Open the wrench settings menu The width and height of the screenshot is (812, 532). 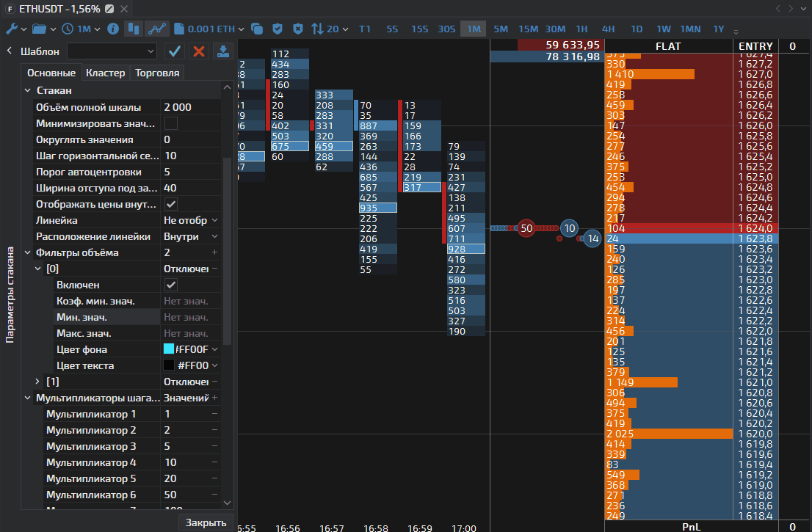pos(12,29)
